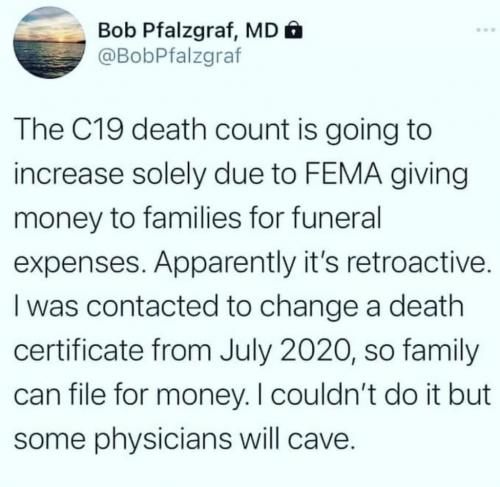Visit the @BobPfalzgraf handle link
Image resolution: width=500 pixels, height=487 pixels.
click(x=169, y=55)
